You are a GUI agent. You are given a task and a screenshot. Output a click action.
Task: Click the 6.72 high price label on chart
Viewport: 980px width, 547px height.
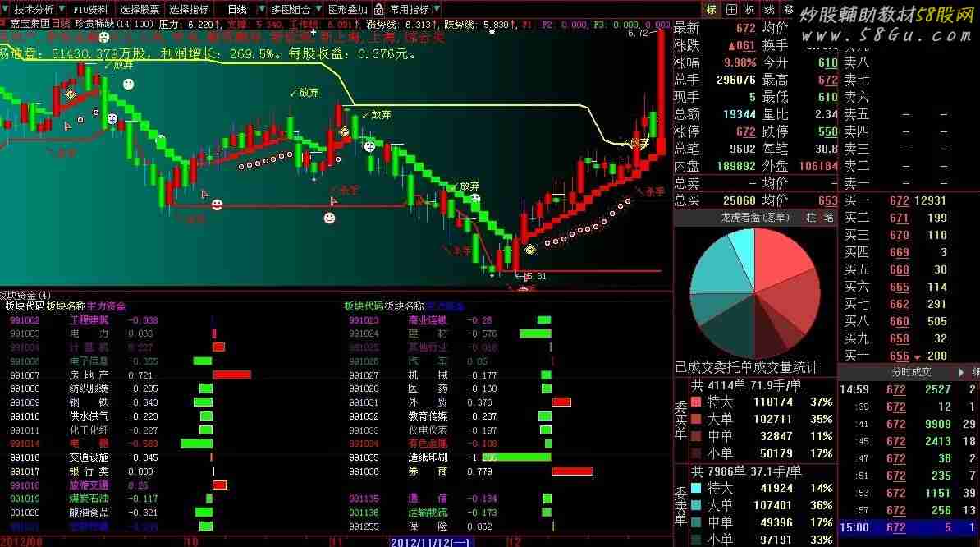[638, 33]
